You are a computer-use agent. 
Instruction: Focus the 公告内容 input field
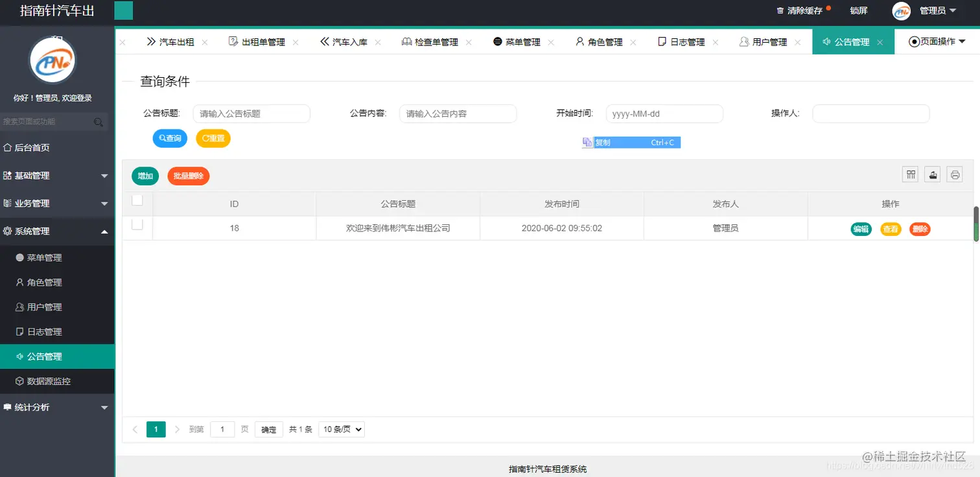click(458, 113)
